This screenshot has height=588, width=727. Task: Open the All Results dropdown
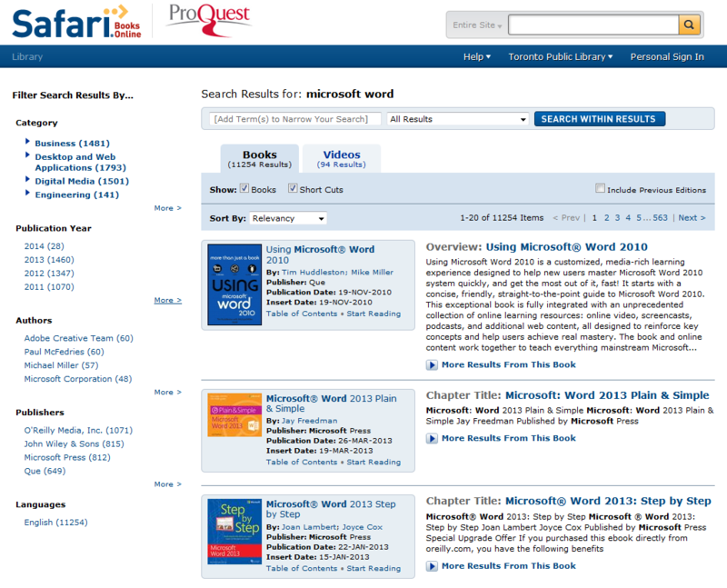point(458,119)
